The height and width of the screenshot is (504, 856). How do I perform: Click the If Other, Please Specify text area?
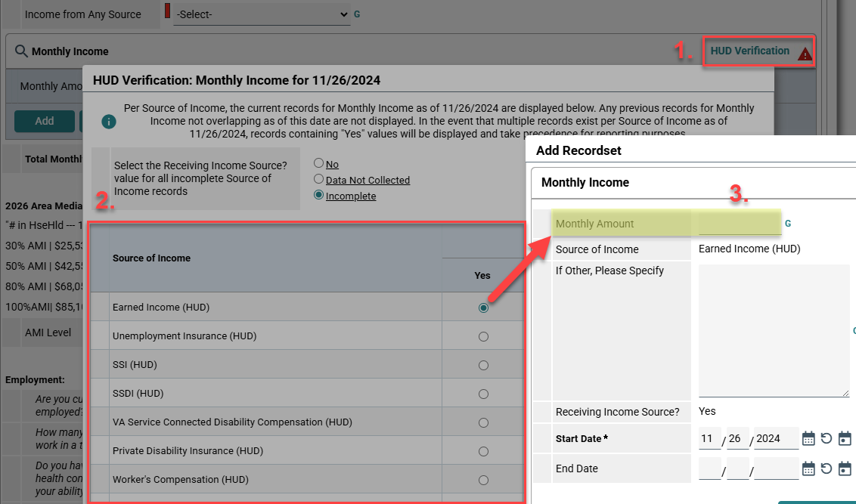(x=774, y=330)
